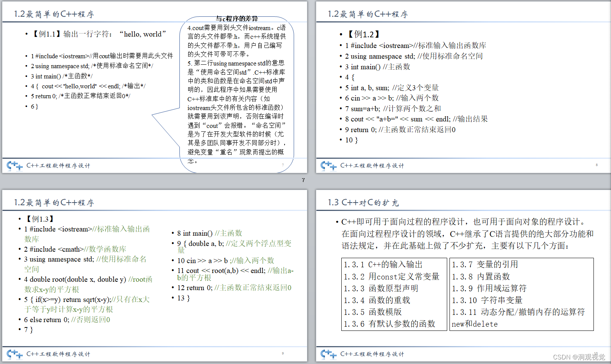Click line '2 #include <cmath>//数学函数库'
This screenshot has width=611, height=364.
(75, 249)
